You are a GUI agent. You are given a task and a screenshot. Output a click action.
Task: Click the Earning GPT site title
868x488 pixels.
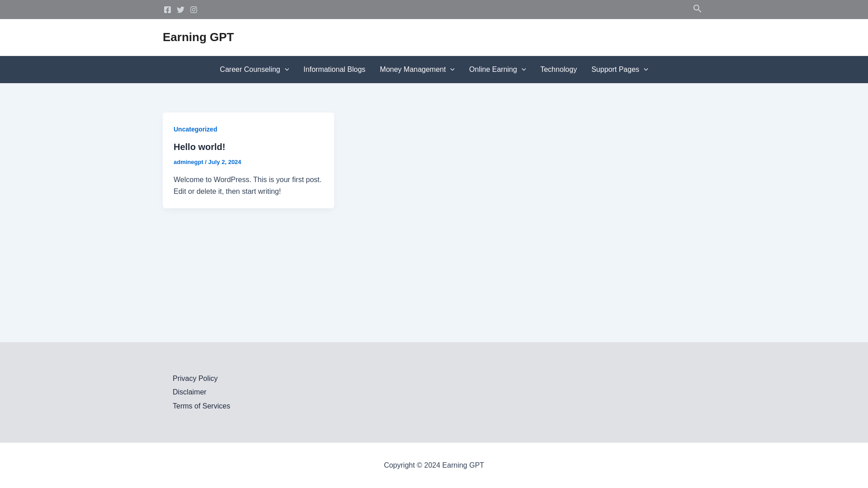coord(198,37)
